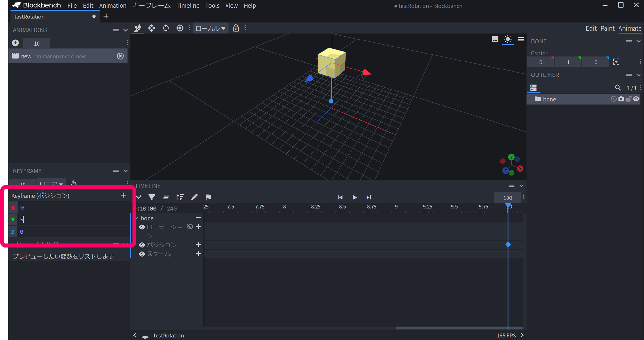The image size is (644, 340).
Task: Toggle viewport movement lock next to local mode
Action: tap(236, 28)
